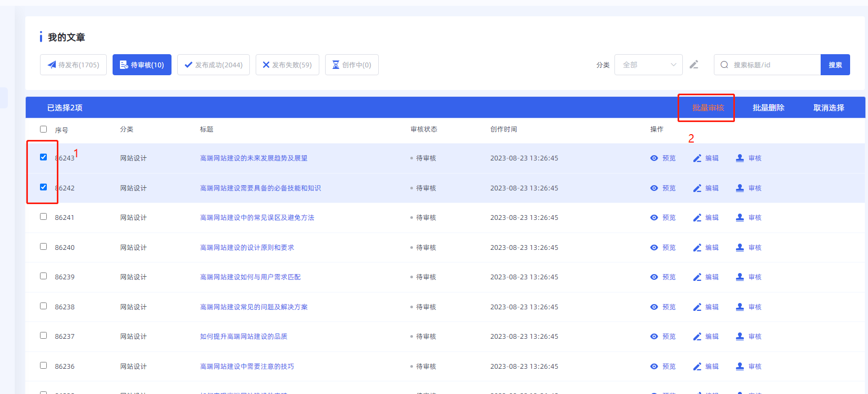Click the 网站设计 category cell in row 86240
This screenshot has width=868, height=394.
pos(134,248)
